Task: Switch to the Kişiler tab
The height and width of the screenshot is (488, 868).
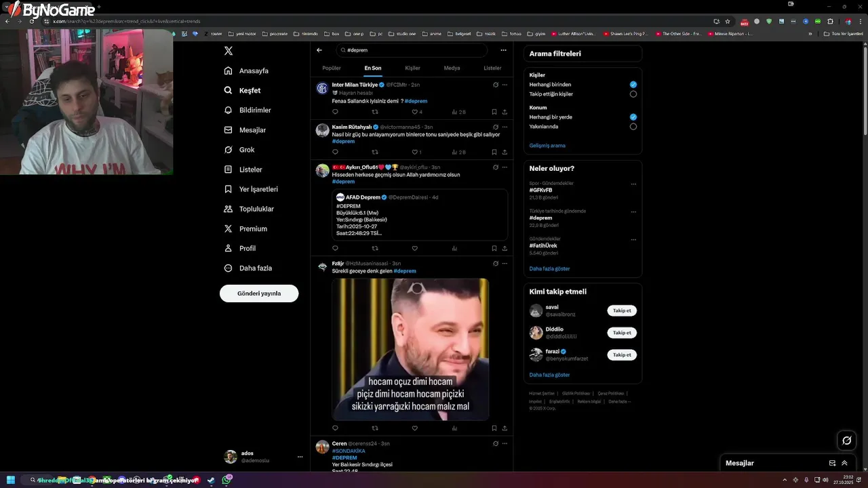Action: [412, 68]
